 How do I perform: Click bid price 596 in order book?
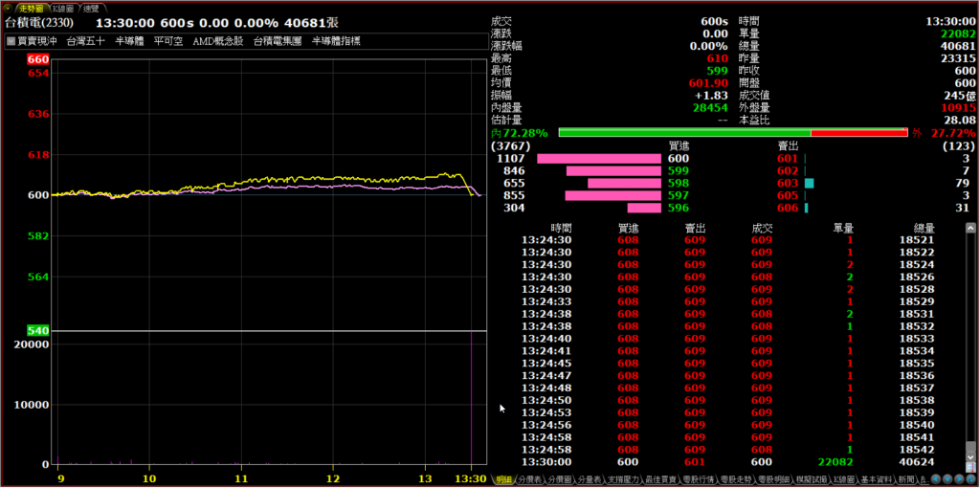tap(679, 208)
